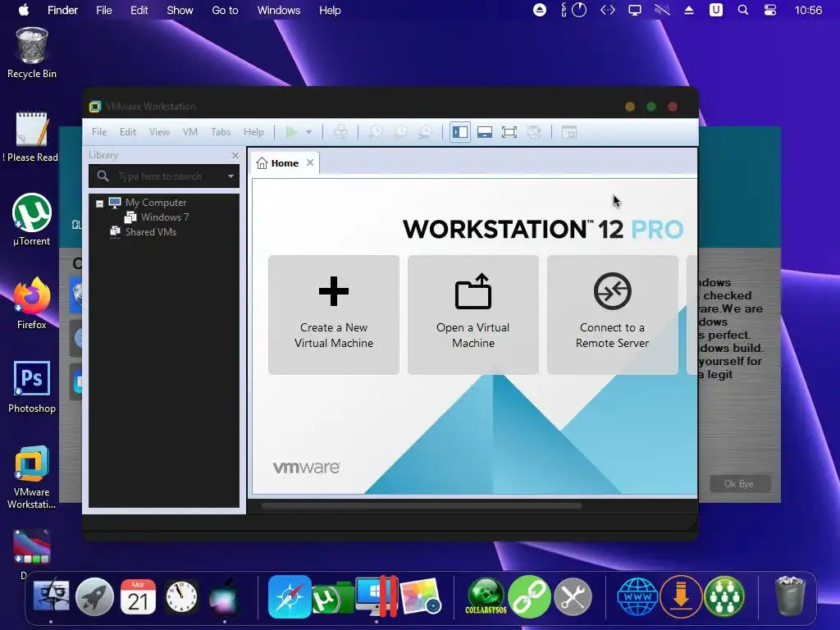This screenshot has width=840, height=630.
Task: Open Recycle Bin desktop icon
Action: point(32,53)
